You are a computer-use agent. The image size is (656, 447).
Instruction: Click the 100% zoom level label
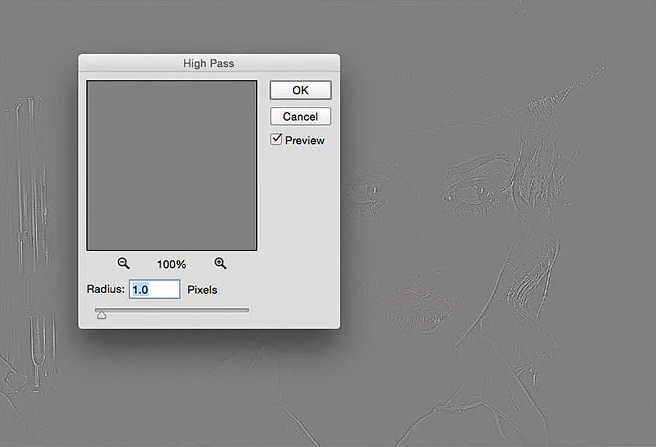click(171, 264)
